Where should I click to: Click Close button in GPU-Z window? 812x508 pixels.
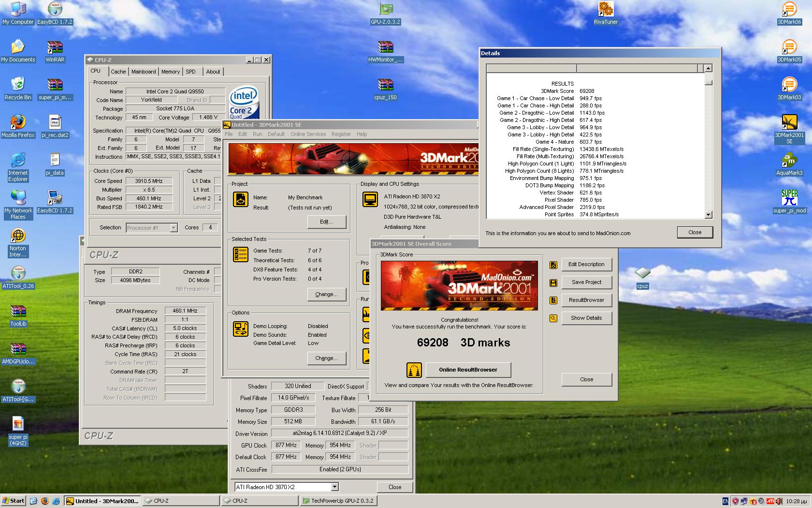point(394,487)
